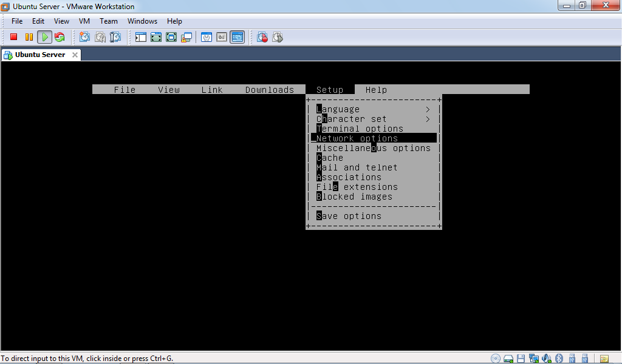Click the first USB device status icon
This screenshot has height=364, width=622.
(572, 359)
